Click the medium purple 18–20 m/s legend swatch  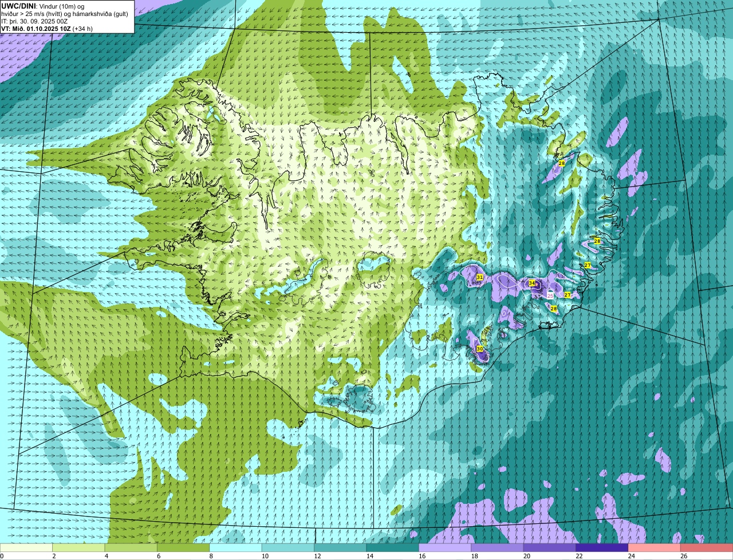click(x=498, y=548)
